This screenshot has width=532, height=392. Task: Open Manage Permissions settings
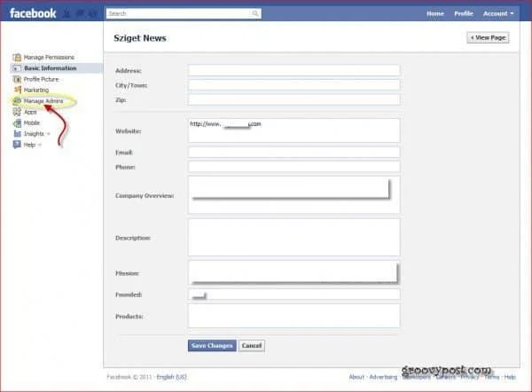(49, 57)
